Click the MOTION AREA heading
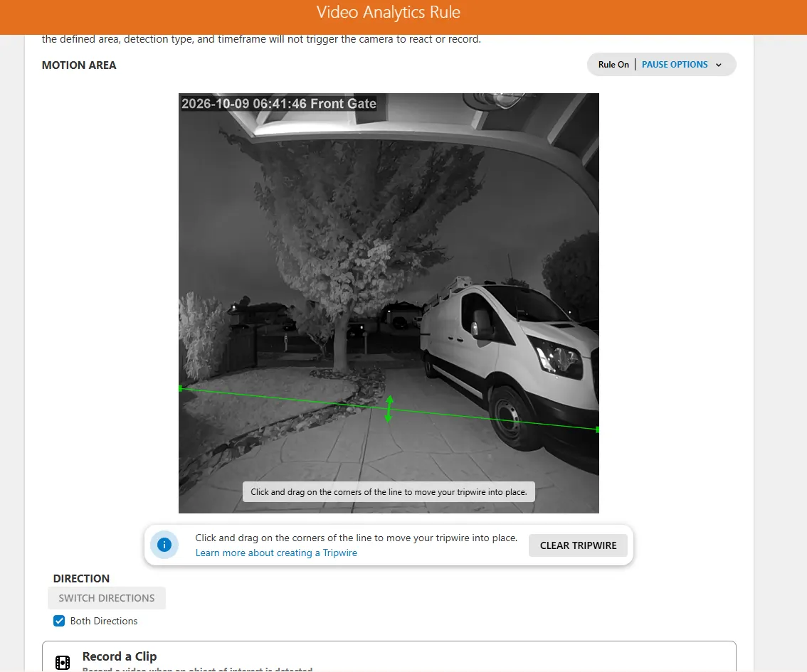The width and height of the screenshot is (807, 672). (x=79, y=65)
